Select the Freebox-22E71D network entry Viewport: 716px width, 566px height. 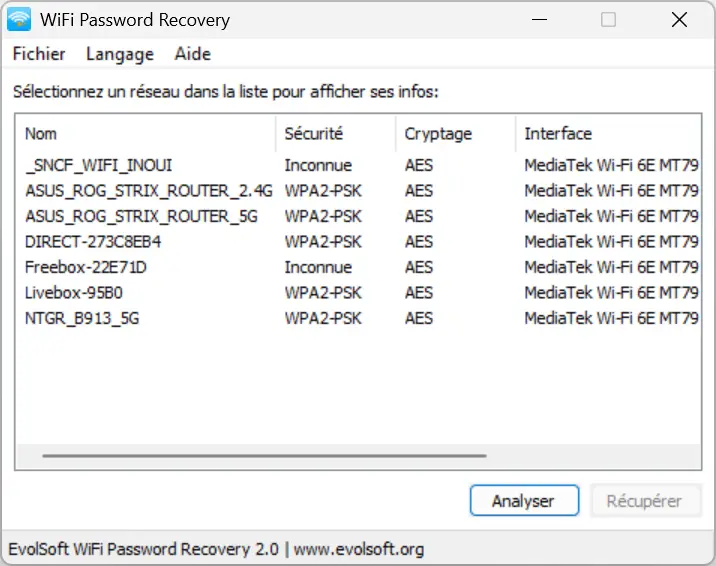(x=358, y=267)
